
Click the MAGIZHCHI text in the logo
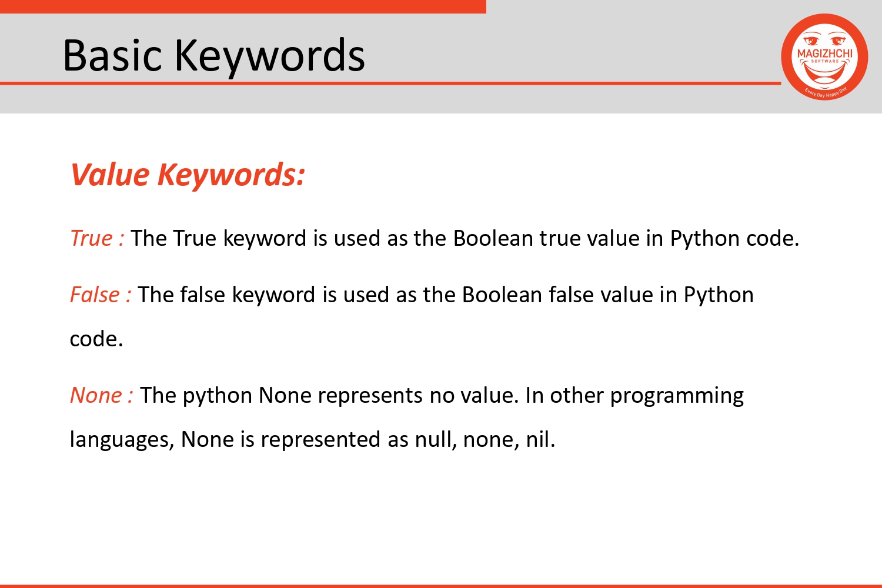tap(824, 54)
